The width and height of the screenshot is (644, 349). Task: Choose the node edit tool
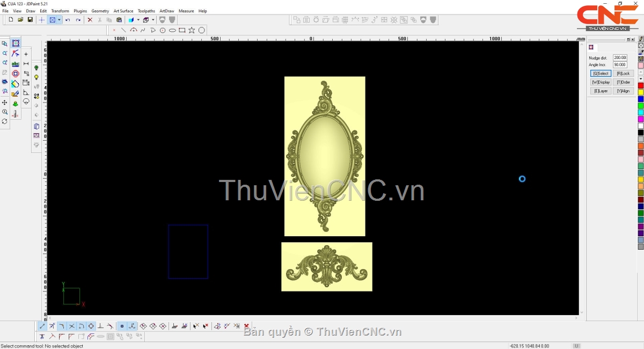point(16,54)
